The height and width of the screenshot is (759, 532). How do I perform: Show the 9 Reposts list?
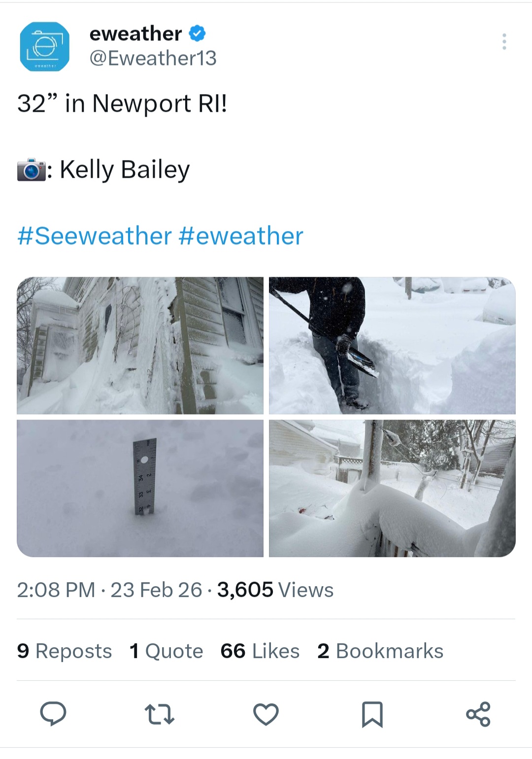(65, 651)
